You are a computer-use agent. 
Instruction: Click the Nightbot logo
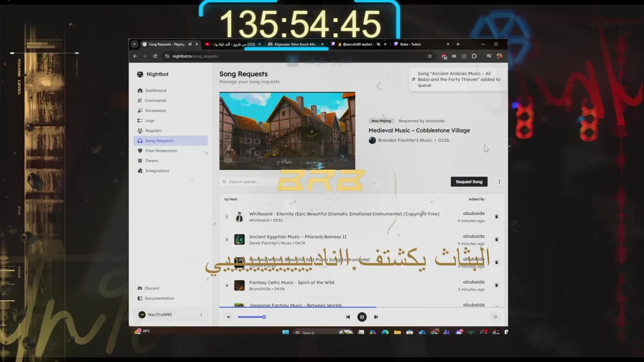tap(140, 74)
